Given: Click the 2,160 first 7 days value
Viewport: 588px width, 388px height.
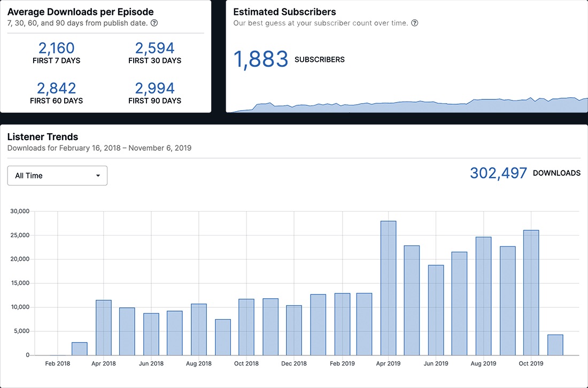Looking at the screenshot, I should point(57,48).
